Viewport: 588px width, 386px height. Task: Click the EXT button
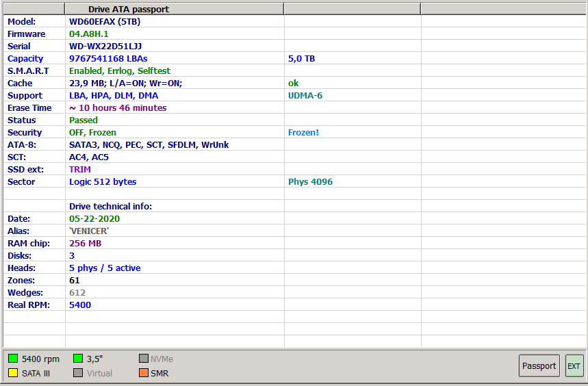click(574, 365)
